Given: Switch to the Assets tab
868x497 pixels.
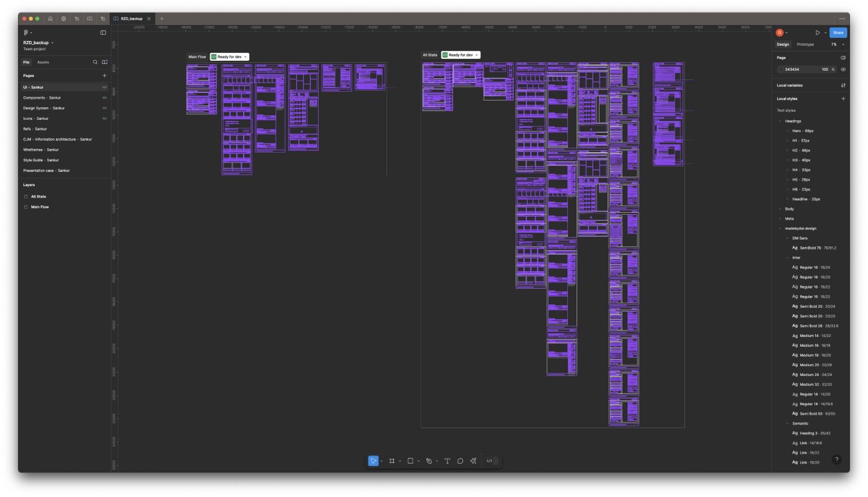Looking at the screenshot, I should click(x=43, y=62).
